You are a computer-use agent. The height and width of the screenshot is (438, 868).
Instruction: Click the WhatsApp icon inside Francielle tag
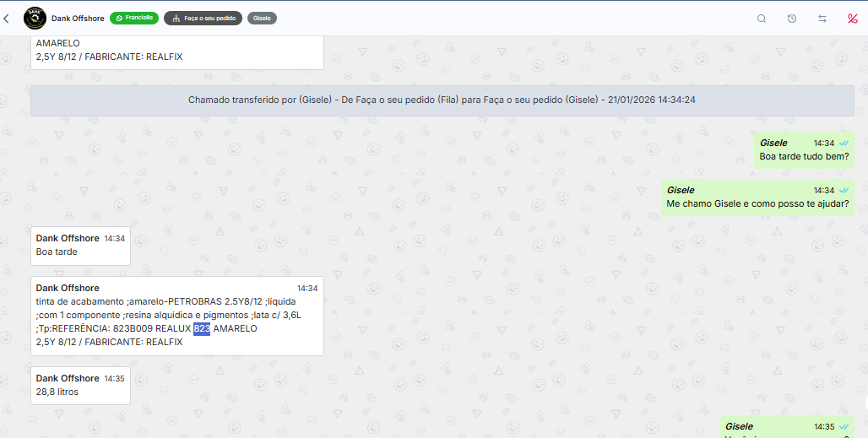119,18
